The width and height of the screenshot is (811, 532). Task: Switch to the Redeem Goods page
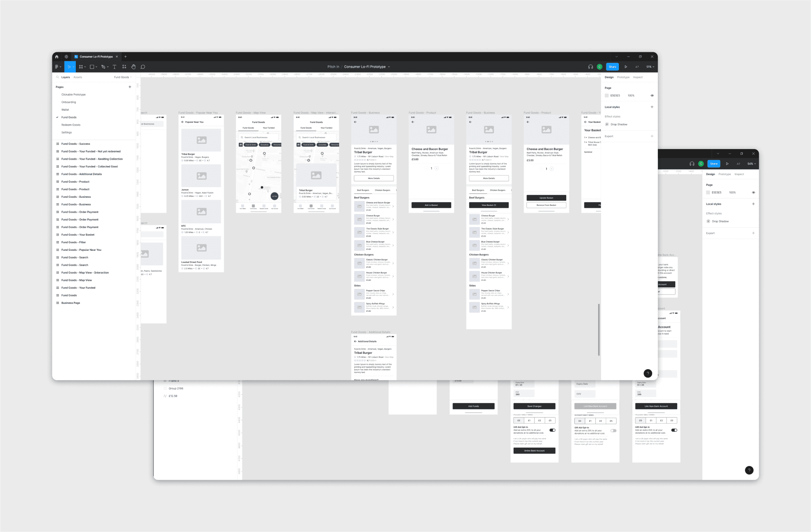pyautogui.click(x=71, y=125)
